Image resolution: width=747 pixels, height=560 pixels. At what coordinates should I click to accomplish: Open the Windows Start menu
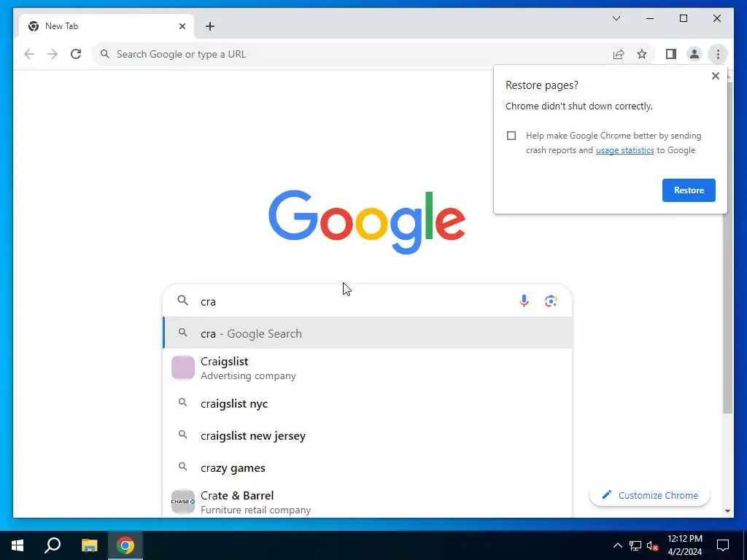tap(18, 545)
